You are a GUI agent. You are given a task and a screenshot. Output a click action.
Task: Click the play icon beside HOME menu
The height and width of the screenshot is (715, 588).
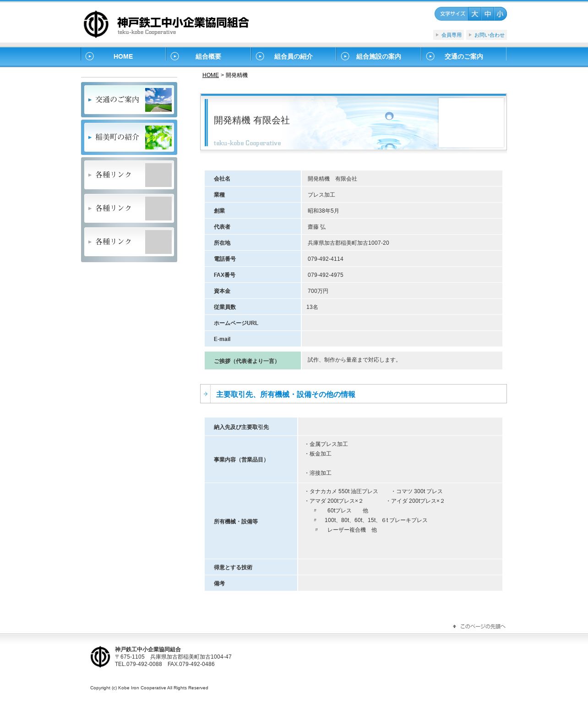(x=90, y=56)
